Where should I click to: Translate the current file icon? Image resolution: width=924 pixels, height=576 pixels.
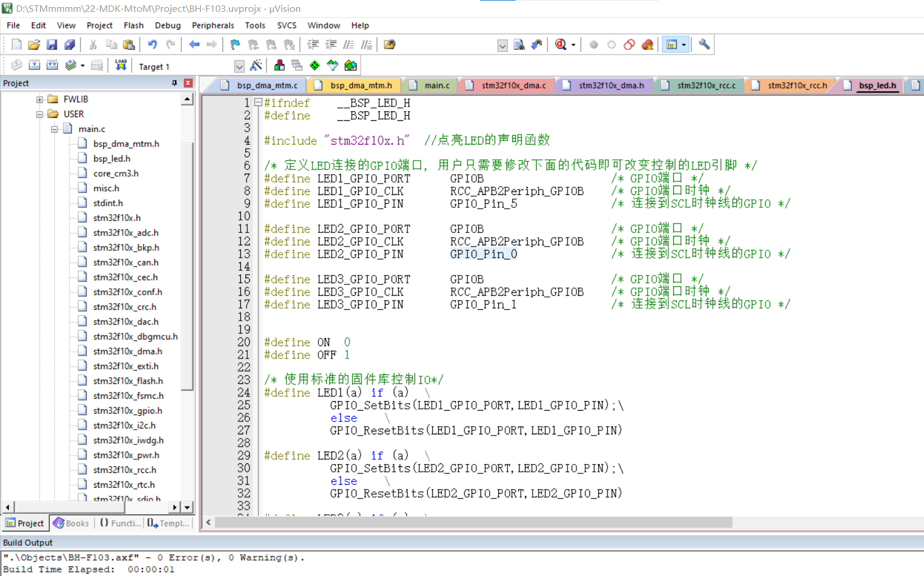pyautogui.click(x=17, y=65)
